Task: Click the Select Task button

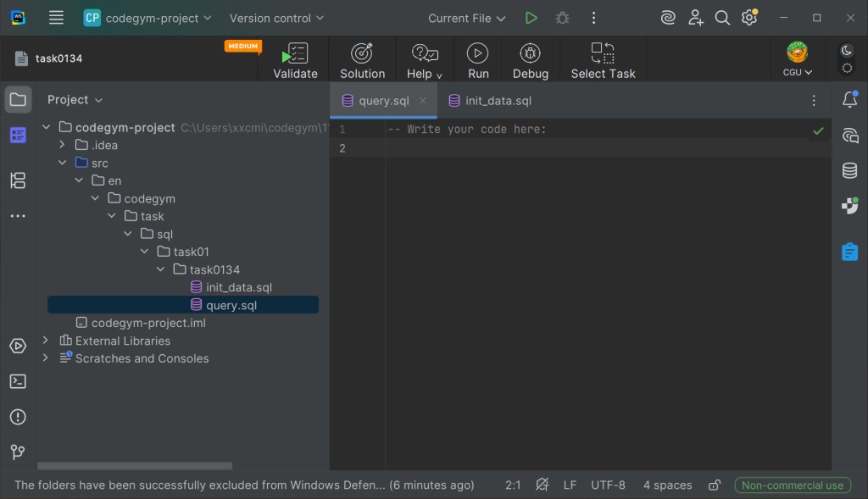Action: pyautogui.click(x=603, y=61)
